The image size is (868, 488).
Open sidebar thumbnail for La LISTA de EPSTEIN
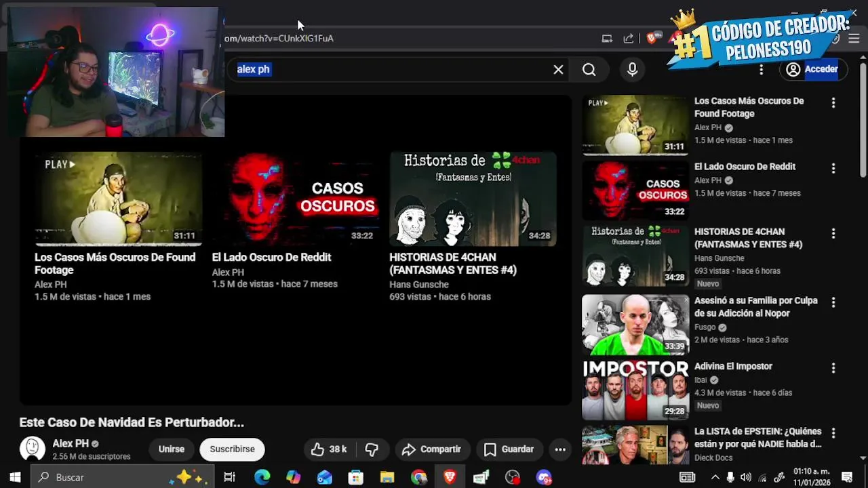pyautogui.click(x=635, y=445)
